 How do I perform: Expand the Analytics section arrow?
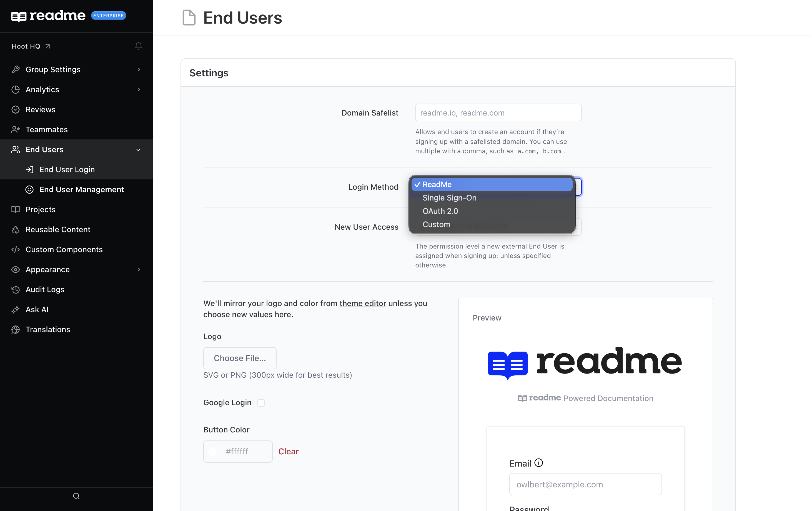click(x=139, y=89)
